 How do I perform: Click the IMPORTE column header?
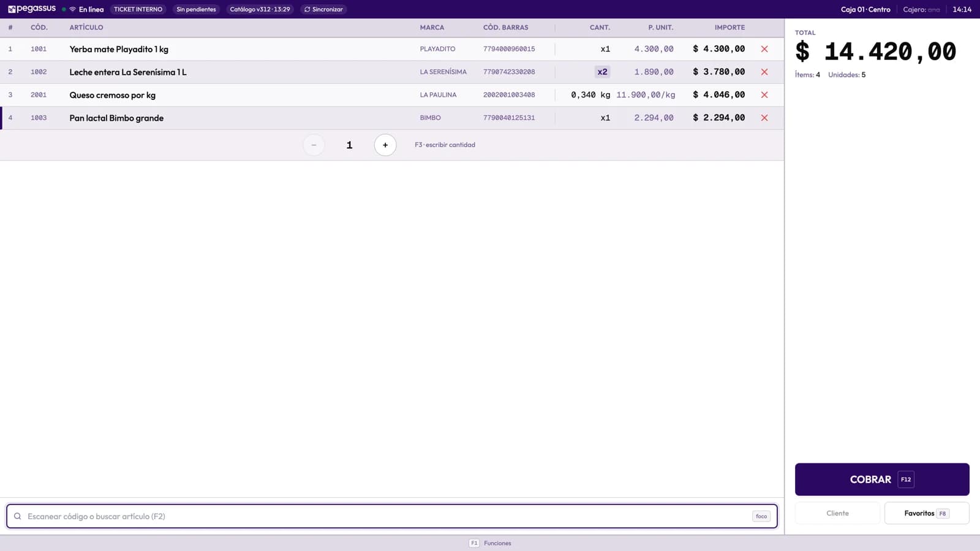tap(730, 28)
